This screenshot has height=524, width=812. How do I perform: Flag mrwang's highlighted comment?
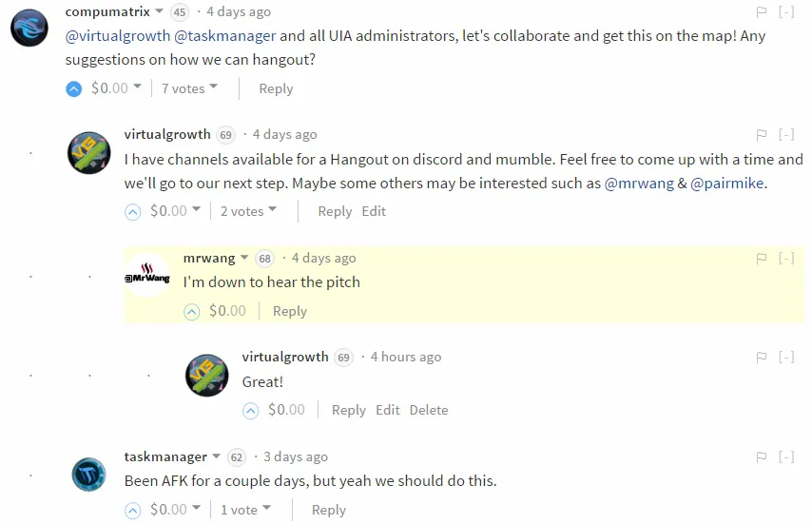pos(762,259)
